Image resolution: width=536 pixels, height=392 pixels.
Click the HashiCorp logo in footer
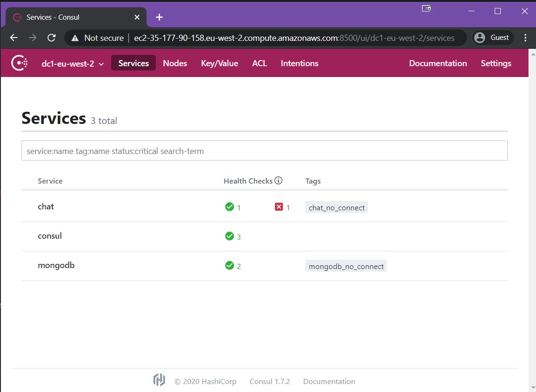point(159,380)
